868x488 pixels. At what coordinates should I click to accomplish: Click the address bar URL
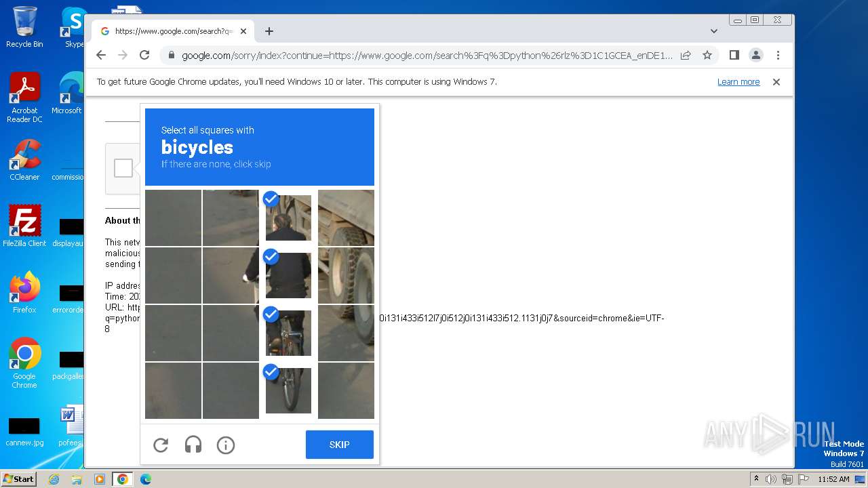(427, 56)
